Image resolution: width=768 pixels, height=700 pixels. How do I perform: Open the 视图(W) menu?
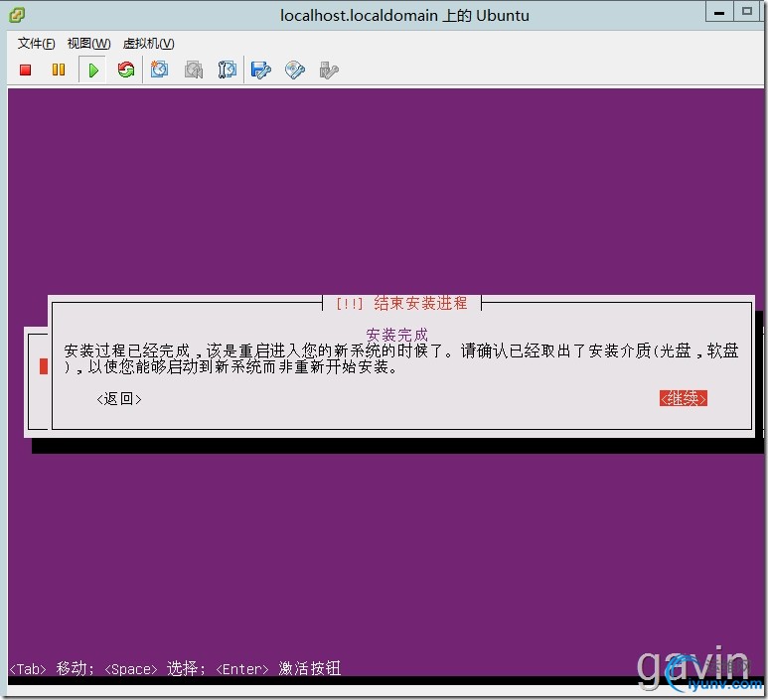(x=88, y=44)
